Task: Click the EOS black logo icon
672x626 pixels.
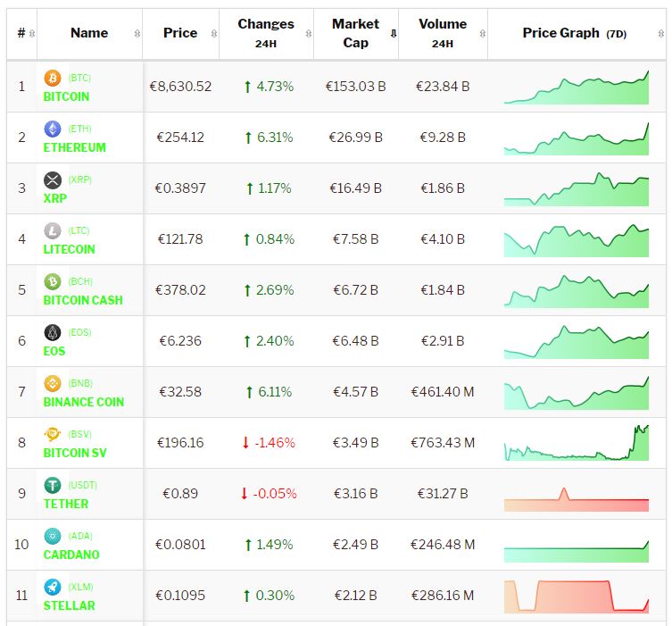Action: [x=53, y=333]
